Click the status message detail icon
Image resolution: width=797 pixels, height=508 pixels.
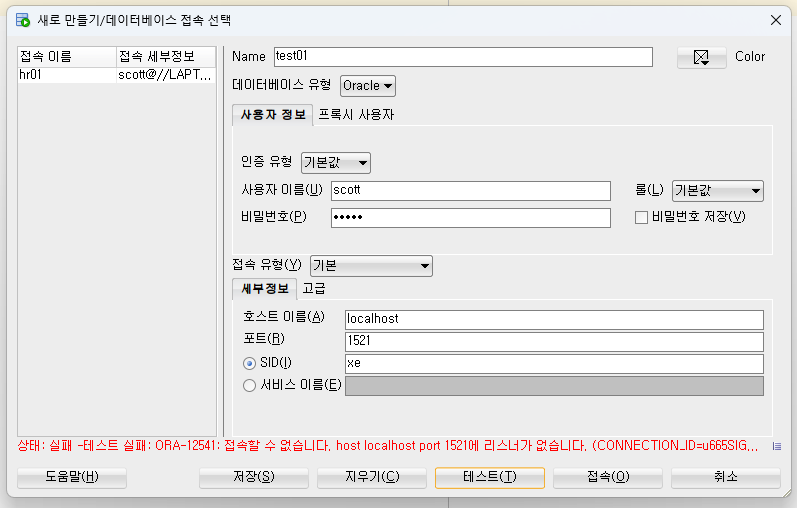[x=777, y=446]
